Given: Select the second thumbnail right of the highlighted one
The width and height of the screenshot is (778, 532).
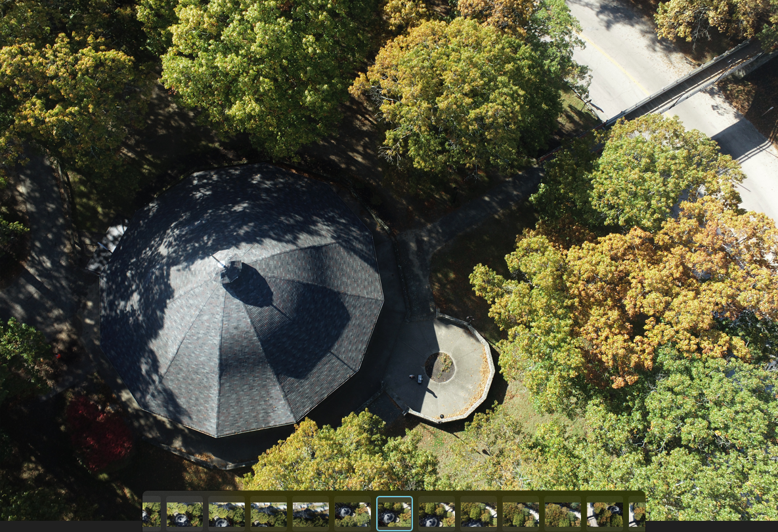Looking at the screenshot, I should pos(479,514).
